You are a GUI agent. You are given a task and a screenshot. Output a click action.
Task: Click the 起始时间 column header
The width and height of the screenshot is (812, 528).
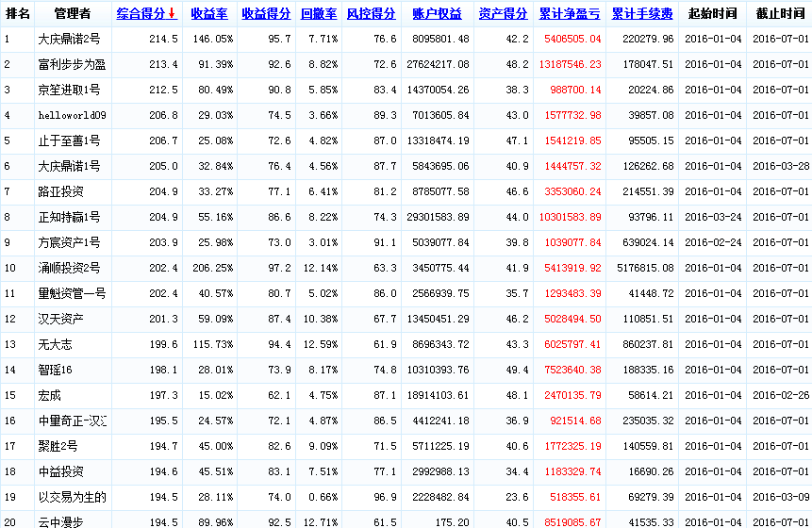(x=713, y=14)
